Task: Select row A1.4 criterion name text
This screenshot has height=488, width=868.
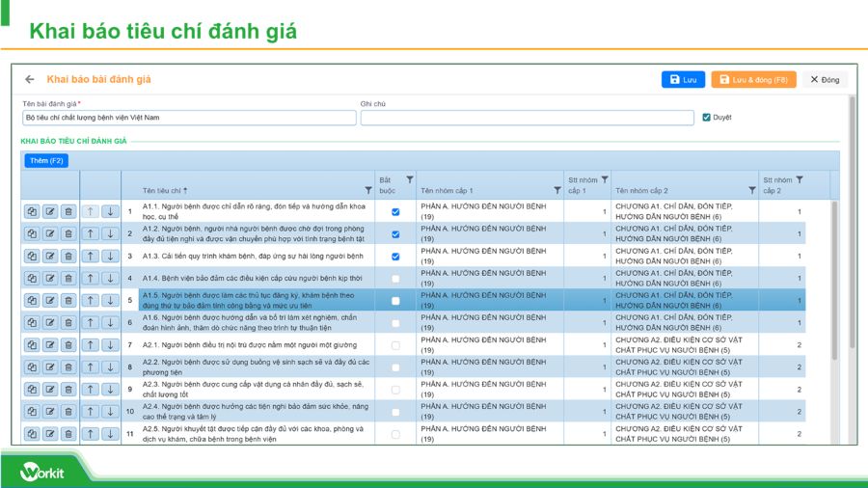Action: click(x=252, y=278)
